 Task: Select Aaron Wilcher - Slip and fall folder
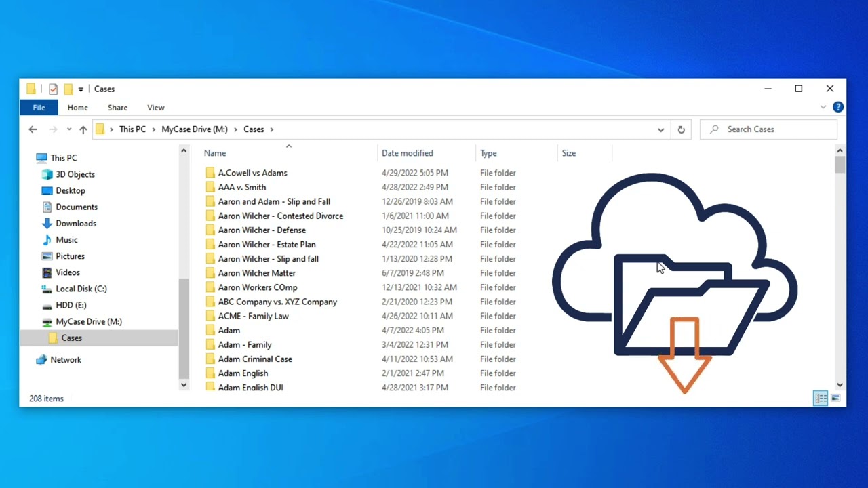(x=268, y=258)
